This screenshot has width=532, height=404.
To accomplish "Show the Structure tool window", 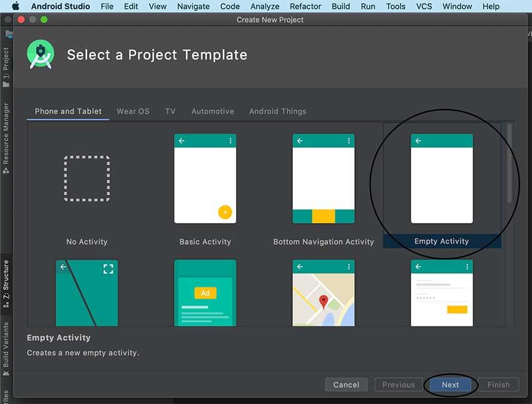I will 6,283.
